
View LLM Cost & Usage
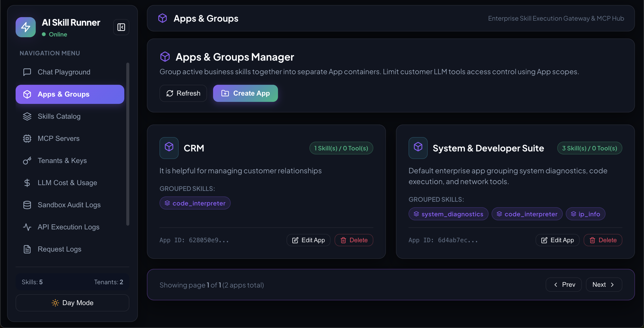[70, 183]
